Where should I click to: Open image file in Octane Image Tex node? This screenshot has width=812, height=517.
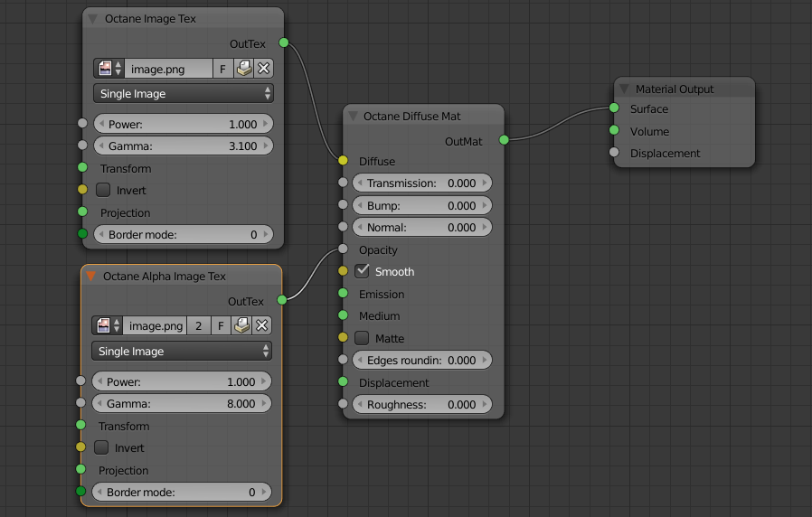(x=243, y=69)
